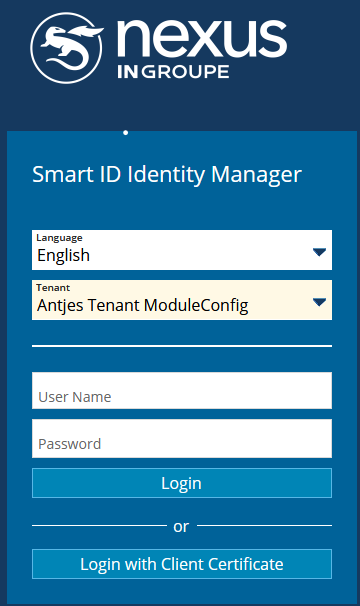Click the small white dot above the panel

(x=125, y=133)
